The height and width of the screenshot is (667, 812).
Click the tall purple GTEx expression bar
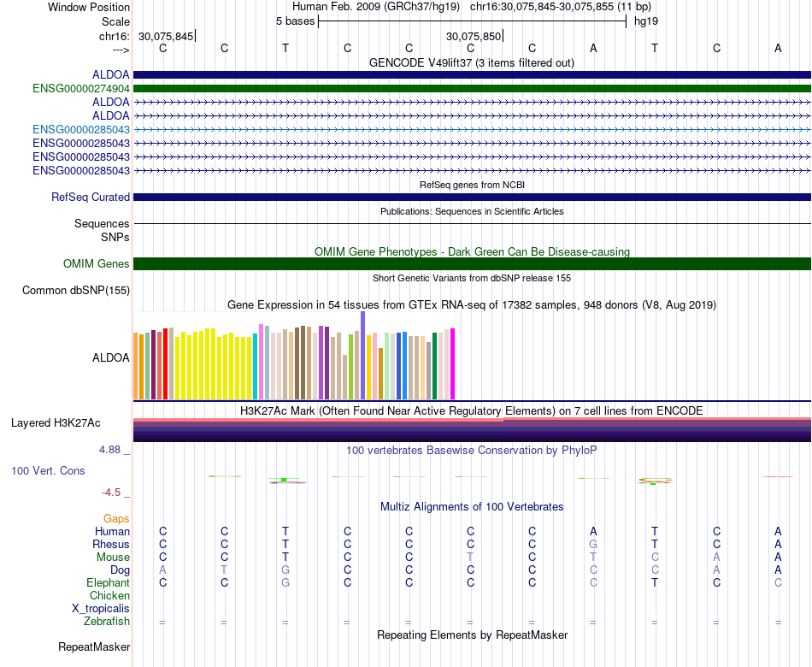[363, 356]
